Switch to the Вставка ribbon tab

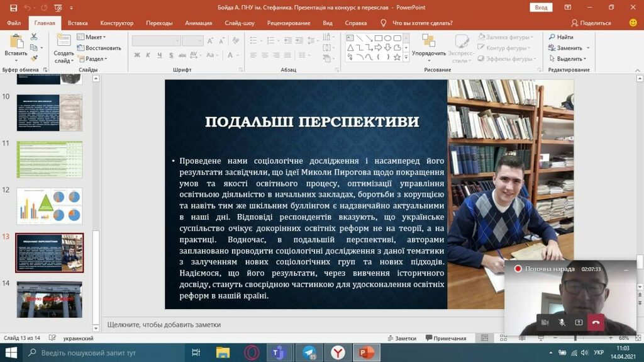coord(77,23)
